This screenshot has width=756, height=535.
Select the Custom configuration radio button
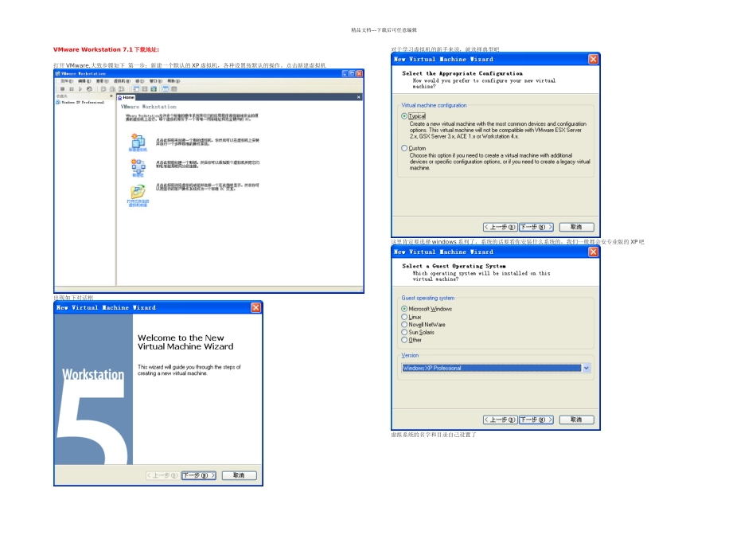point(404,148)
